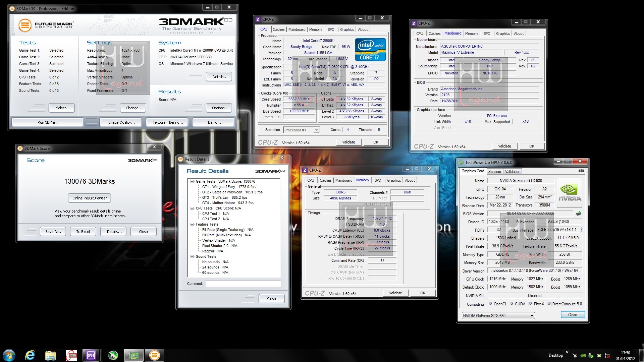Screen dimensions: 644x362
Task: Click the NVIDIA logo in GPU-Z
Action: [570, 192]
